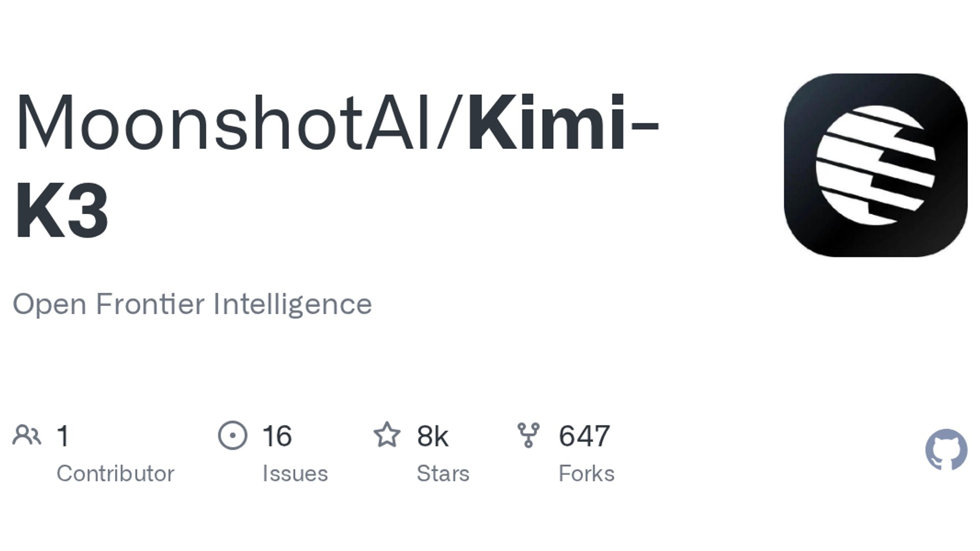Click the Stars label
The image size is (980, 551).
coord(443,473)
